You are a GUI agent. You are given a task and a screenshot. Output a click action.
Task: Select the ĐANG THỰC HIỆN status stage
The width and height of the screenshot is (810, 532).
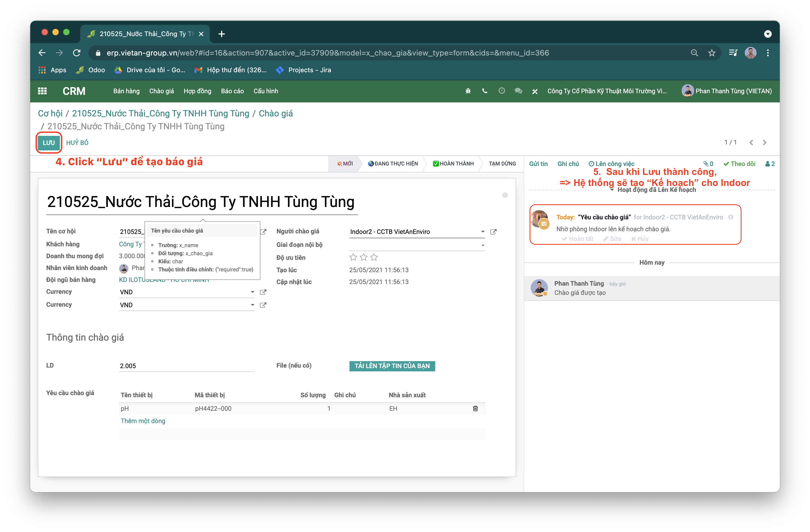click(393, 164)
